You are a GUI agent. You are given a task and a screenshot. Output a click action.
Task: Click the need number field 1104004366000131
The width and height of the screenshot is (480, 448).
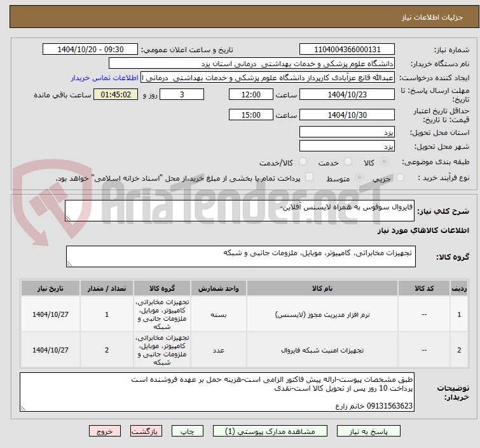[347, 50]
